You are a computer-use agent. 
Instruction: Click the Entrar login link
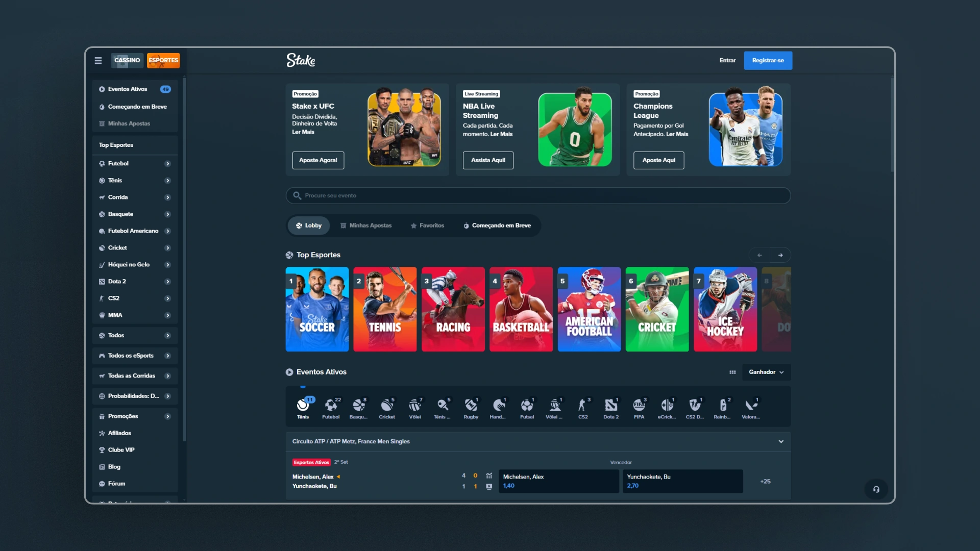[x=727, y=61]
